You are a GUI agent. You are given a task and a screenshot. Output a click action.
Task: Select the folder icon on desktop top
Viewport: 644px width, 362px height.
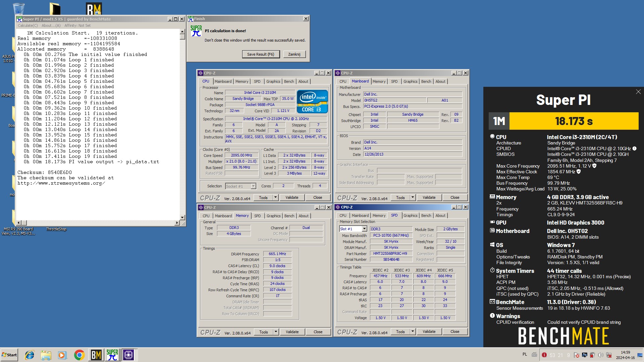tap(55, 8)
